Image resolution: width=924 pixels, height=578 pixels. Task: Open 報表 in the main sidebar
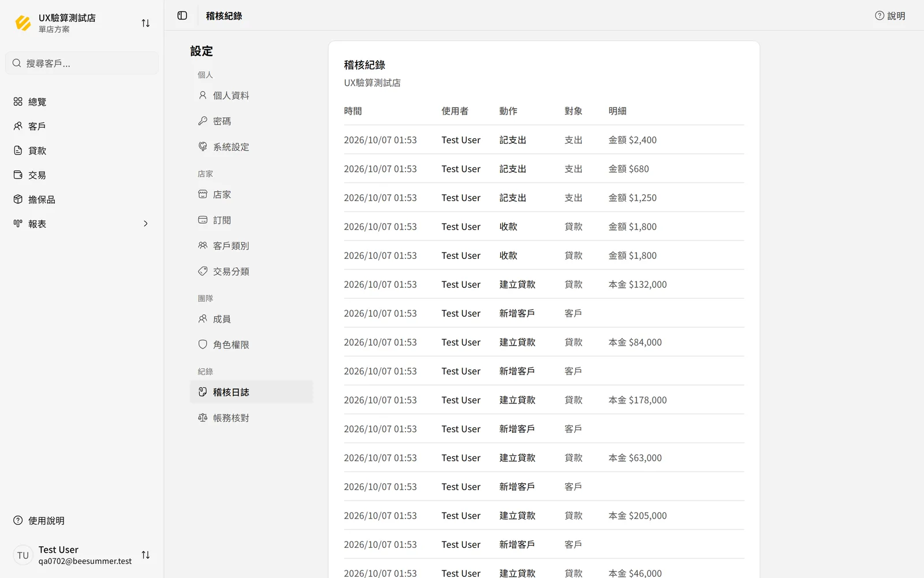tap(81, 224)
